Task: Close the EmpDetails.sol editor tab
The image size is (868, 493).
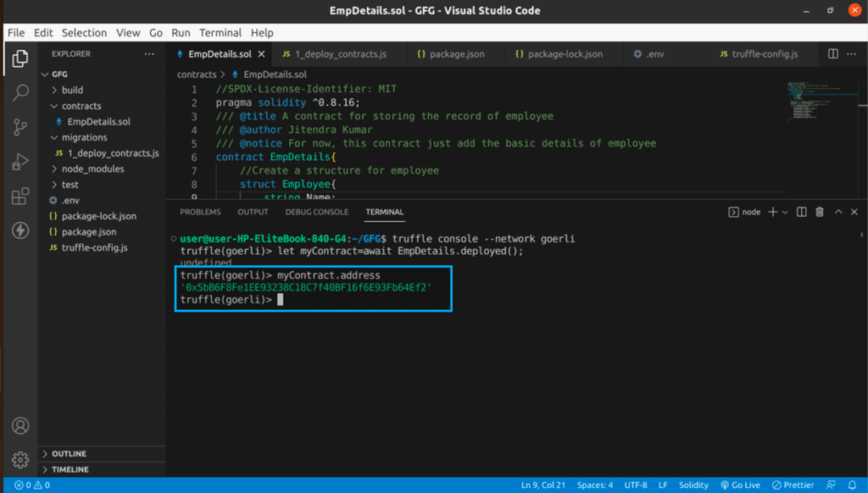Action: coord(261,53)
